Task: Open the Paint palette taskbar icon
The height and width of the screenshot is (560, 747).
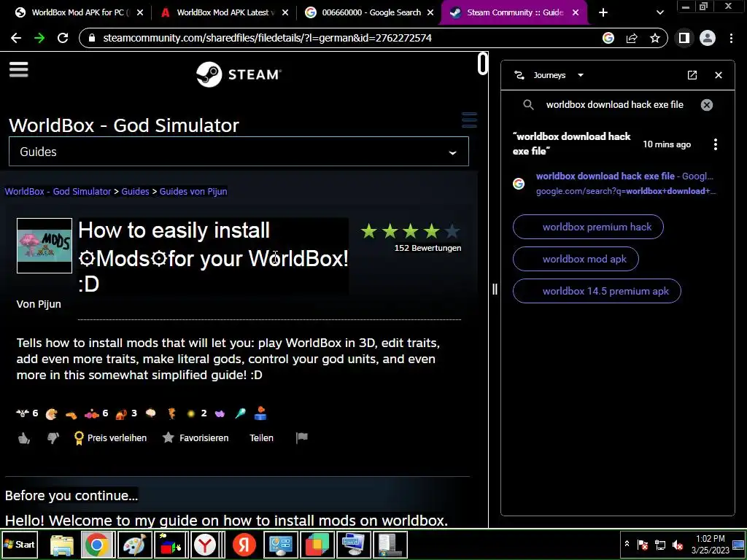Action: [x=134, y=544]
